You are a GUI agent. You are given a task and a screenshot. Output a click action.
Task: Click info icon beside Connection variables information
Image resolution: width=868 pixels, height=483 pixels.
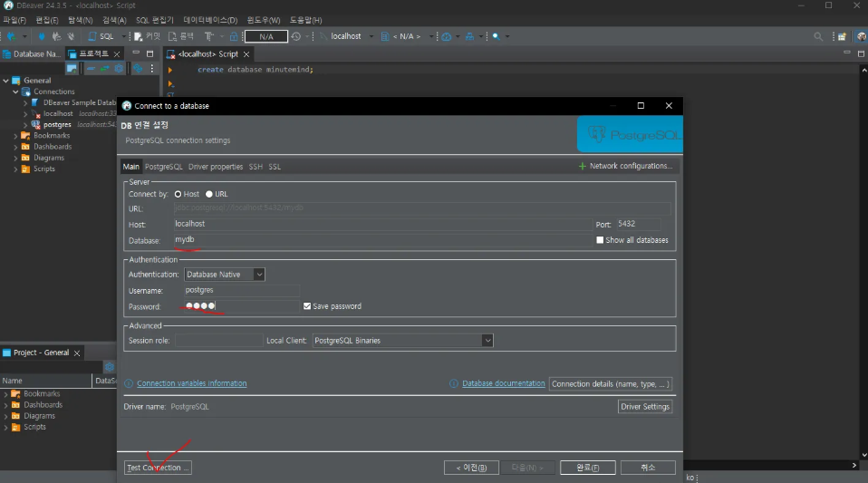(x=129, y=383)
